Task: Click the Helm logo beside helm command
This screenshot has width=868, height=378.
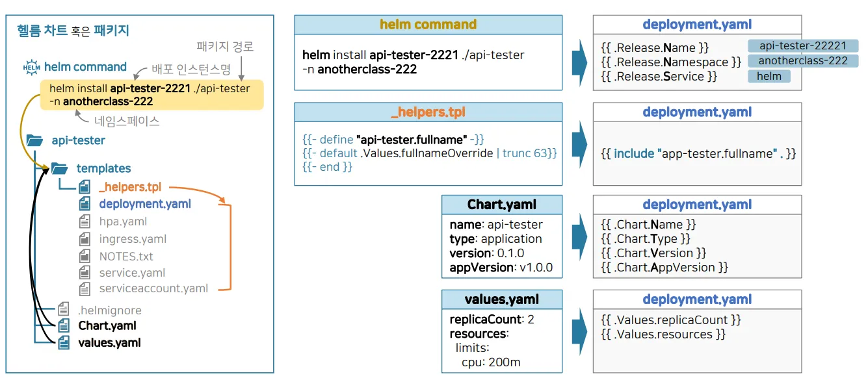Action: coord(31,67)
